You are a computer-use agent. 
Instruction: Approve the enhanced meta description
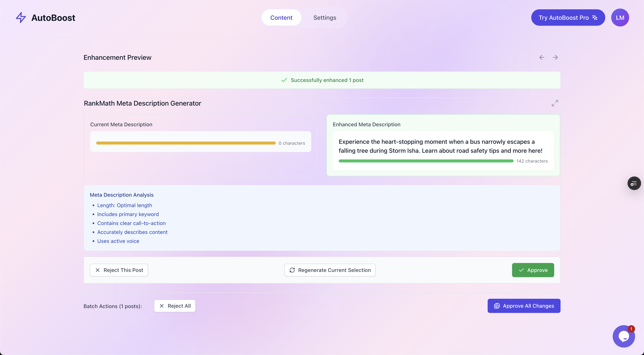[533, 270]
